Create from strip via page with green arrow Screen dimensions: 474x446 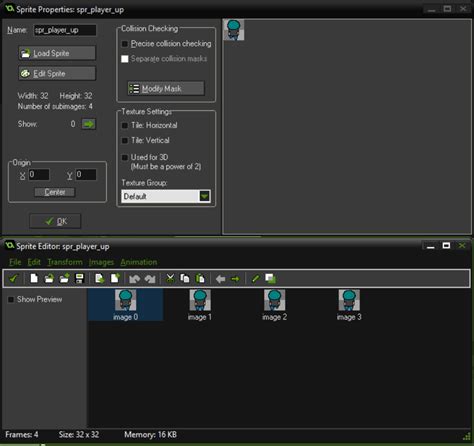(x=100, y=278)
